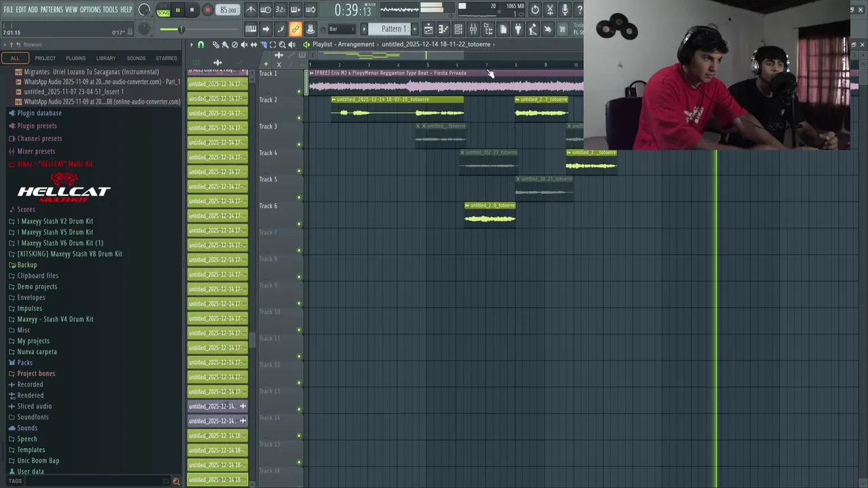Expand the Packs folder in browser
Image resolution: width=868 pixels, height=488 pixels.
tap(24, 363)
